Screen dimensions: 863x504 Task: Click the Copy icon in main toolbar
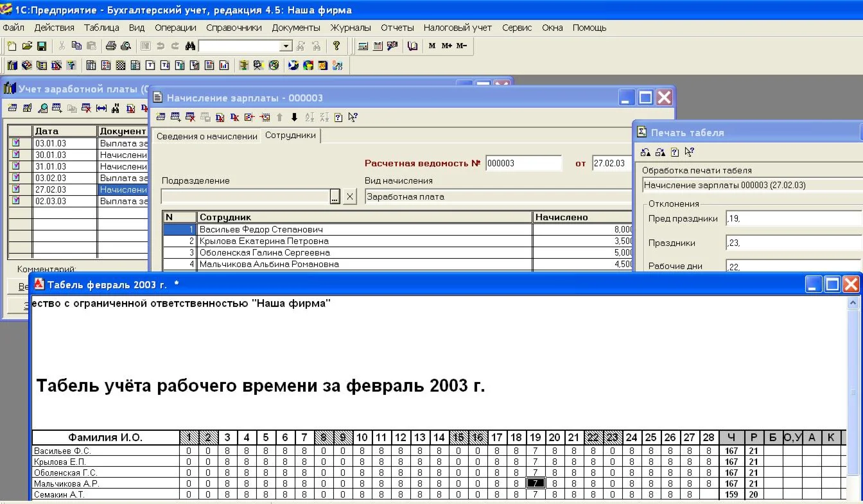pos(76,46)
